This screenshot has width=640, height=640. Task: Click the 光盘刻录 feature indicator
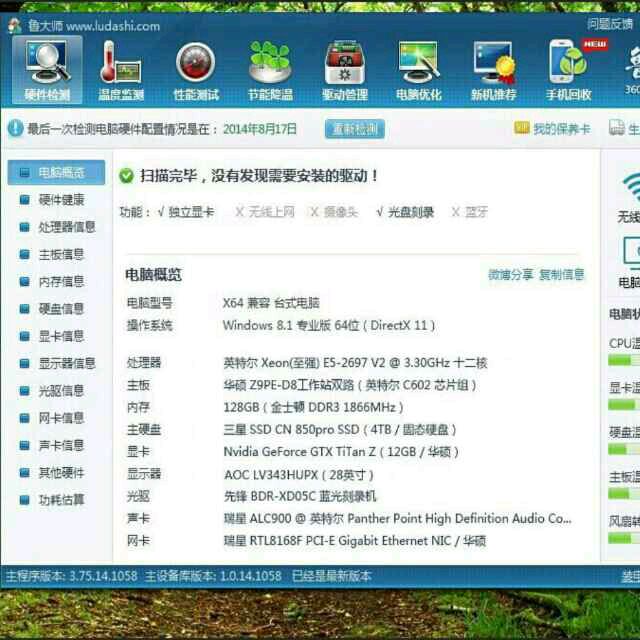tap(405, 212)
